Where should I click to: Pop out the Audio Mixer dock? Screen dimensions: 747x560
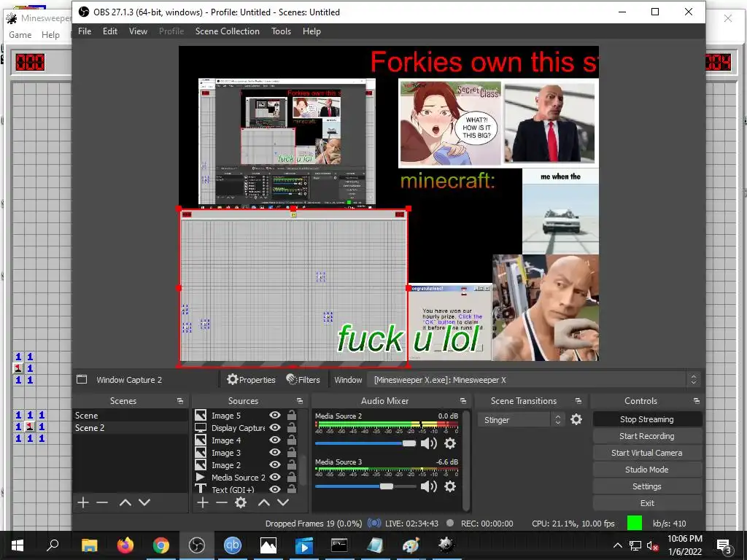[463, 401]
